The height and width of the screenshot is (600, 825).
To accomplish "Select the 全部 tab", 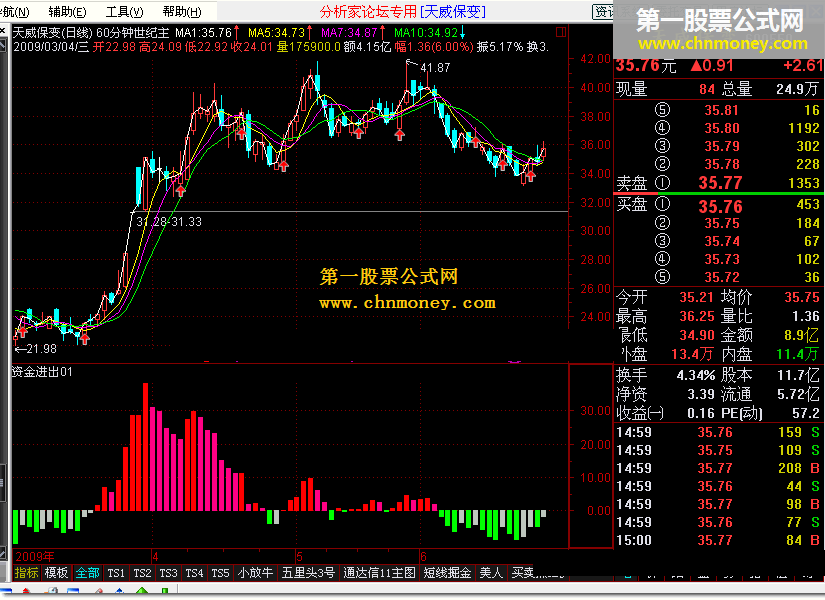I will pos(87,573).
